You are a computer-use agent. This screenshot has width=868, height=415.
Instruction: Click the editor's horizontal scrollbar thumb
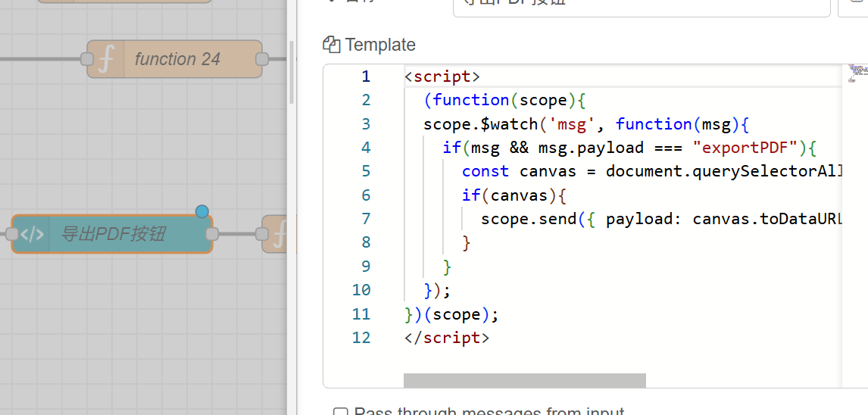pos(524,380)
